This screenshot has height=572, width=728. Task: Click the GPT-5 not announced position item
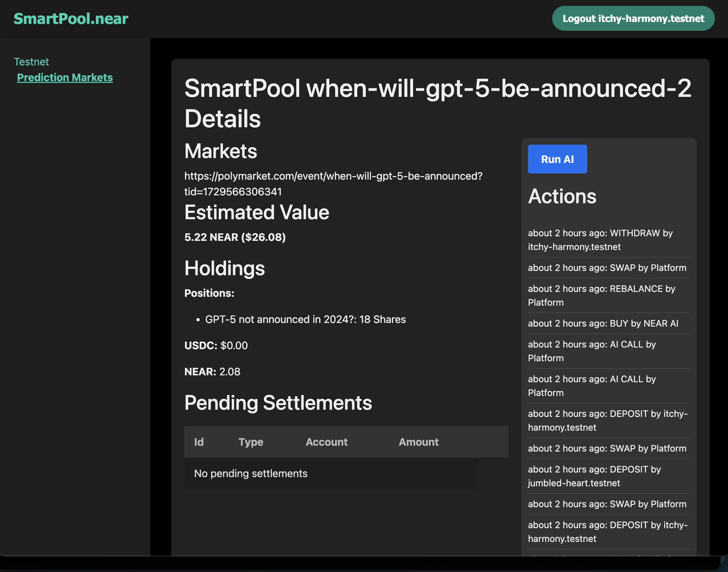click(x=305, y=319)
